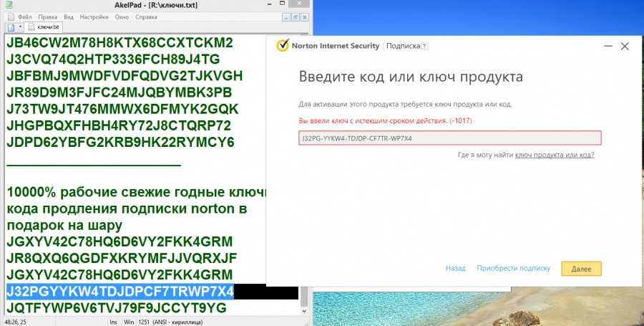Click the Подписка label in the Norton title
644x326 pixels.
(x=403, y=46)
